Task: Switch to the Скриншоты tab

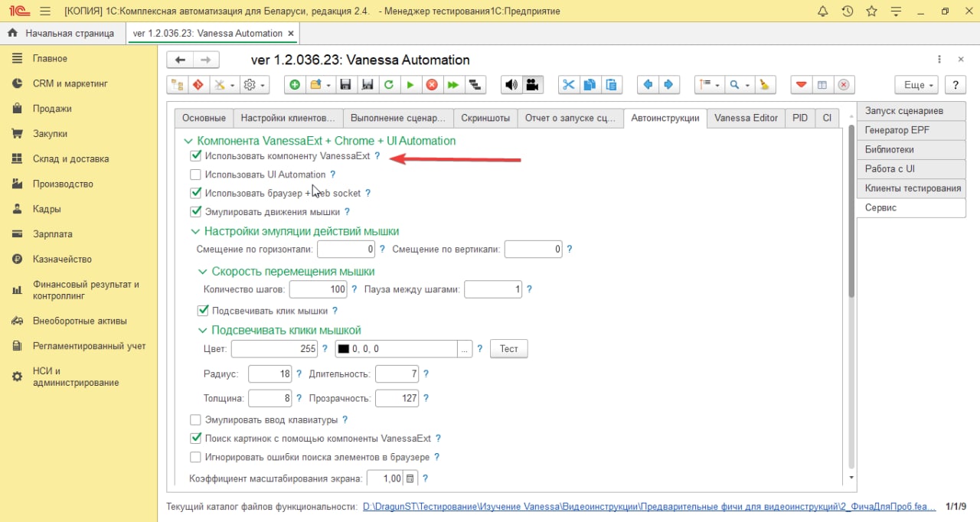Action: [x=485, y=118]
